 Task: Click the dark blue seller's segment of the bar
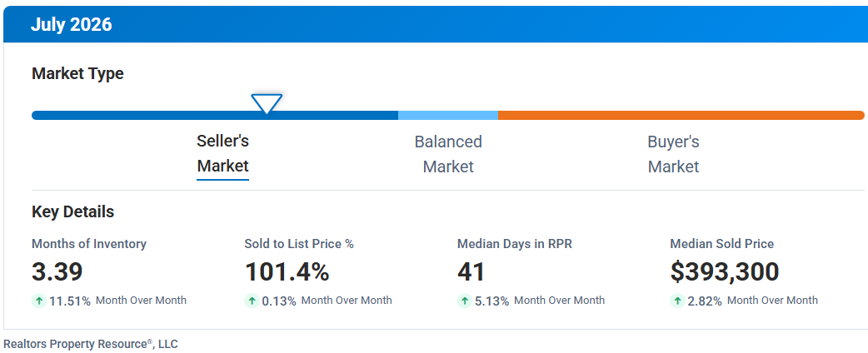215,115
